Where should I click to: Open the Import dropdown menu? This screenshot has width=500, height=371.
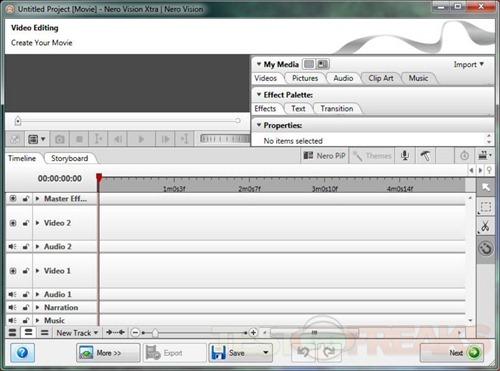click(x=469, y=64)
